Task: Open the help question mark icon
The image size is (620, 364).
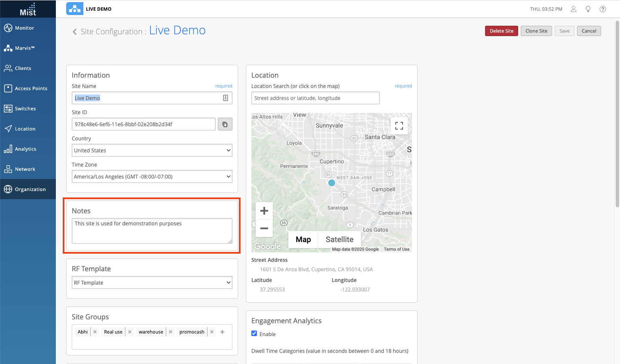Action: pos(603,9)
